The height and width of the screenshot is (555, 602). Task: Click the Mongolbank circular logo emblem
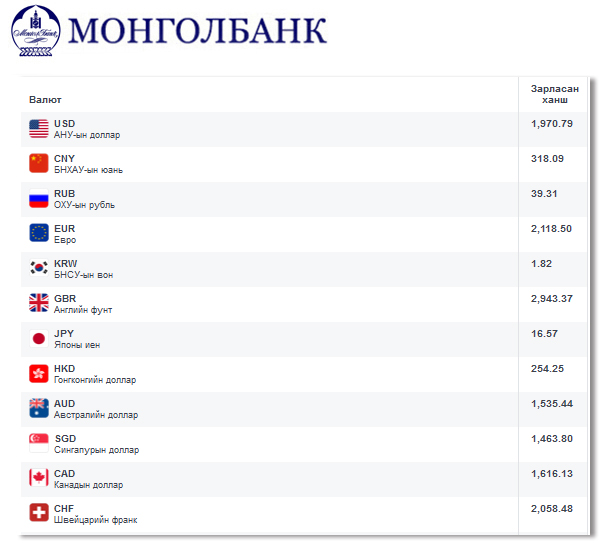click(36, 31)
